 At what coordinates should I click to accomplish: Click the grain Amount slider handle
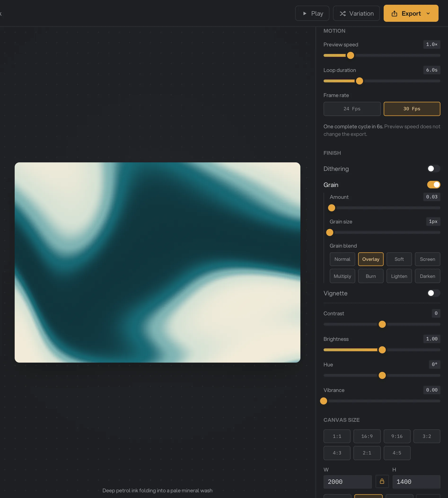pos(332,208)
